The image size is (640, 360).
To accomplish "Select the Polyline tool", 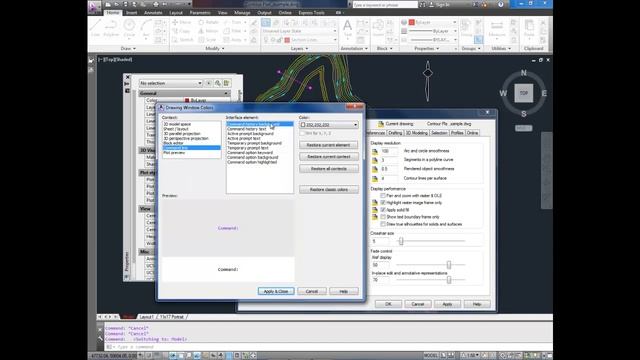I will pyautogui.click(x=111, y=28).
